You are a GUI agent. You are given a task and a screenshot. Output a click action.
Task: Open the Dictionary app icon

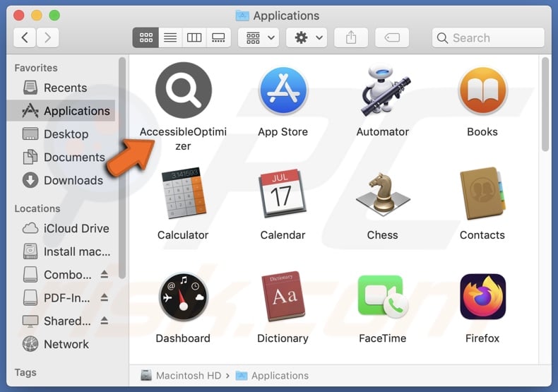coord(283,296)
